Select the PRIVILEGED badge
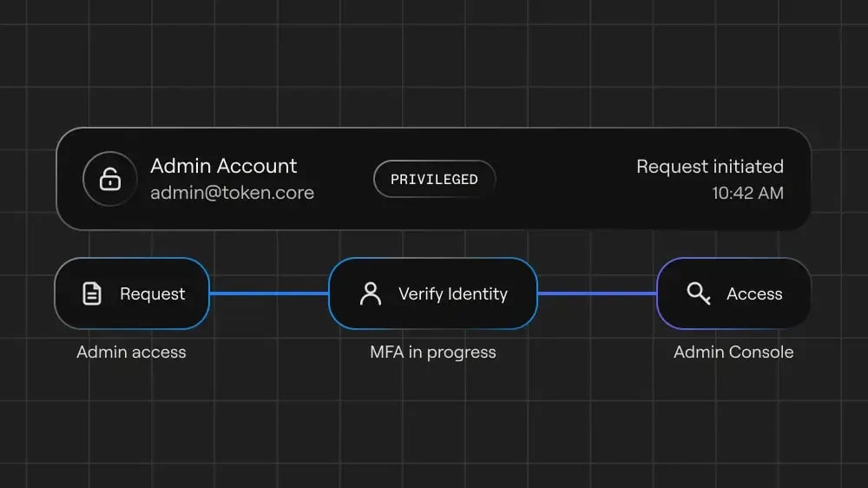Image resolution: width=868 pixels, height=488 pixels. point(434,179)
